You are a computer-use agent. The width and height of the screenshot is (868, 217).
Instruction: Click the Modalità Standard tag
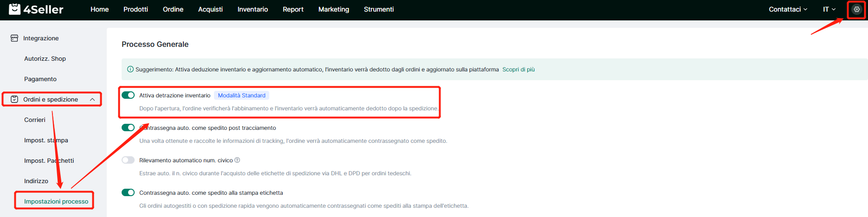[241, 96]
